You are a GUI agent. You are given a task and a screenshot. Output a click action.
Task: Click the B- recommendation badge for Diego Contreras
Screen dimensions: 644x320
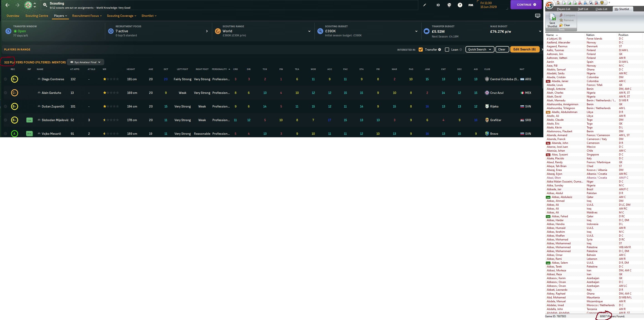(14, 79)
